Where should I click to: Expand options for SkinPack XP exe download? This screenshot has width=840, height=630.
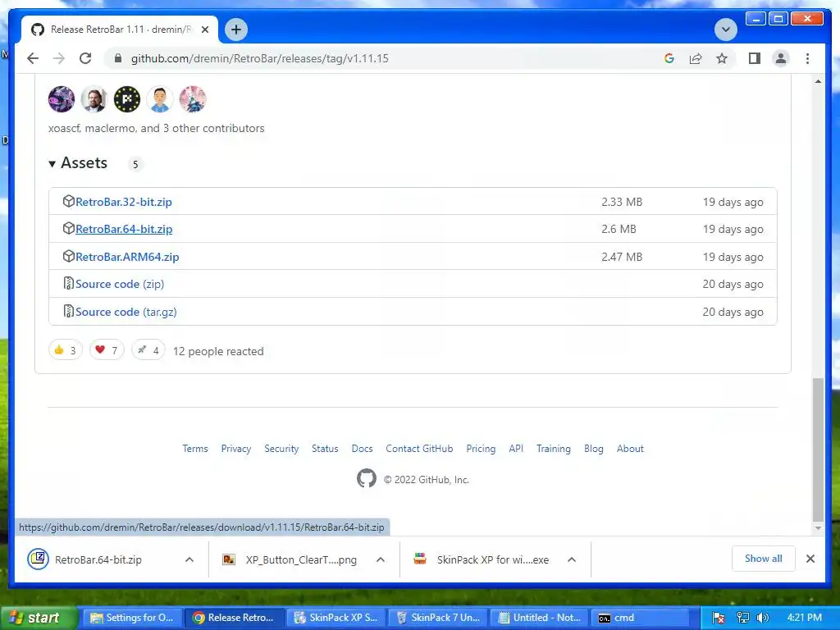572,559
